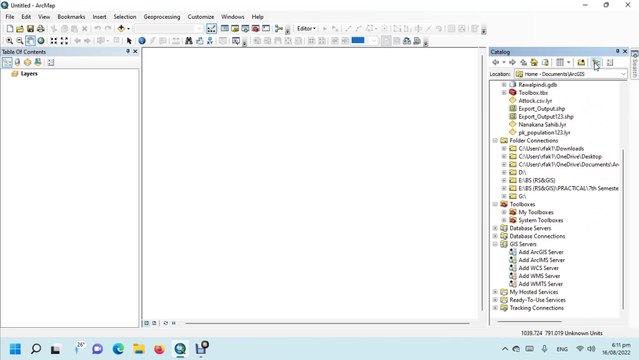The height and width of the screenshot is (360, 639).
Task: Auto-hide the Catalog panel with pin
Action: pyautogui.click(x=617, y=51)
